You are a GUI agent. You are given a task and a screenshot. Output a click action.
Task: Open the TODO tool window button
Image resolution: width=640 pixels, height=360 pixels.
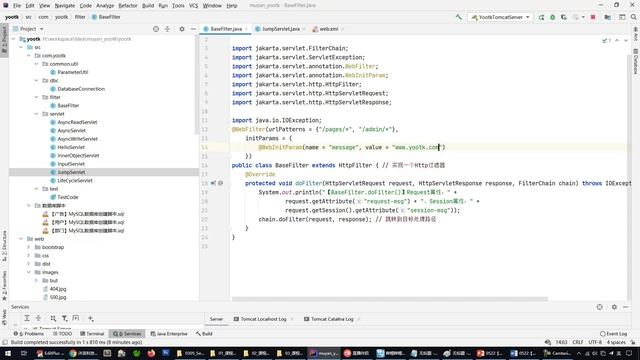pyautogui.click(x=62, y=334)
